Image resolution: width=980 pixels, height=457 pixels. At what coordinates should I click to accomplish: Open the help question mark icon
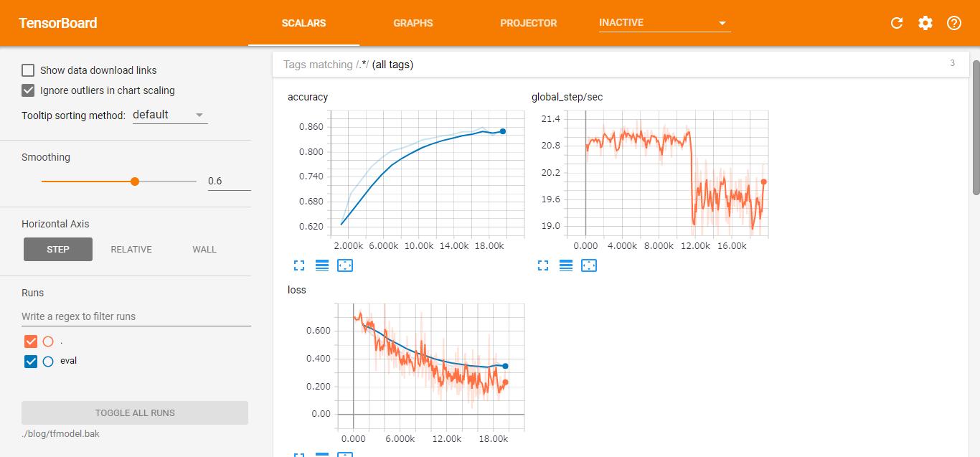pos(953,23)
